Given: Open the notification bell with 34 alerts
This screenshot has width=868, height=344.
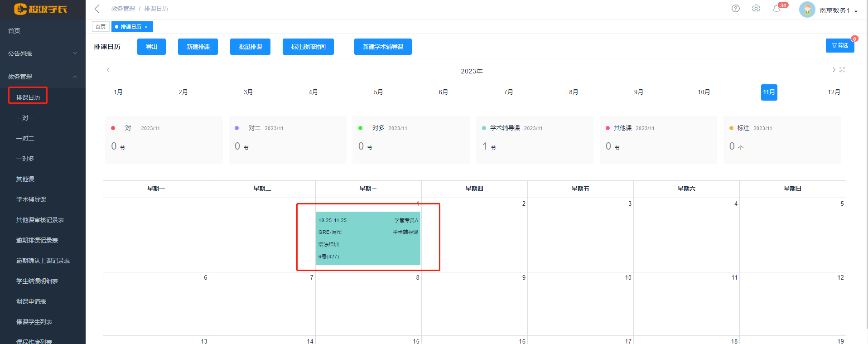Looking at the screenshot, I should point(776,9).
